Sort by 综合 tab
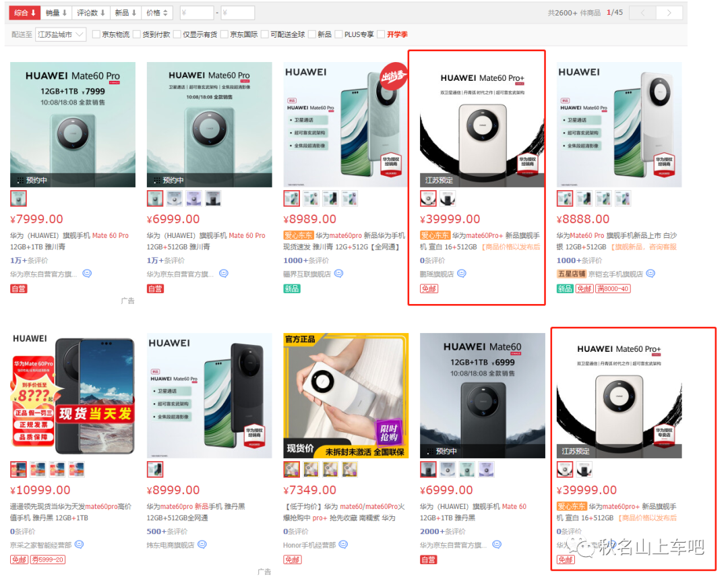This screenshot has width=728, height=579. point(25,13)
